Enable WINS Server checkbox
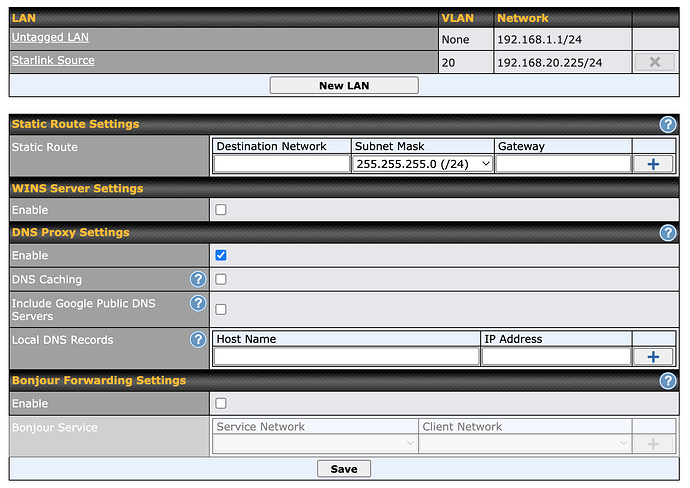Screen dimensions: 690x488 [x=221, y=210]
